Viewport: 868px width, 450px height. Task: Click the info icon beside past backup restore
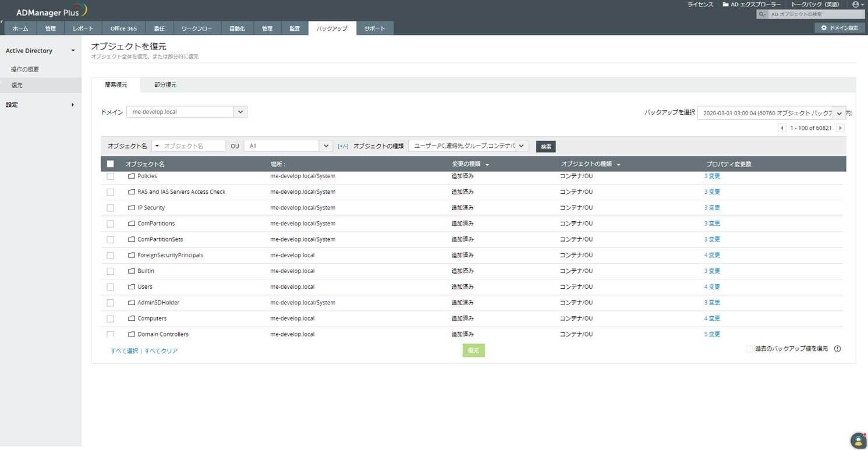tap(838, 349)
